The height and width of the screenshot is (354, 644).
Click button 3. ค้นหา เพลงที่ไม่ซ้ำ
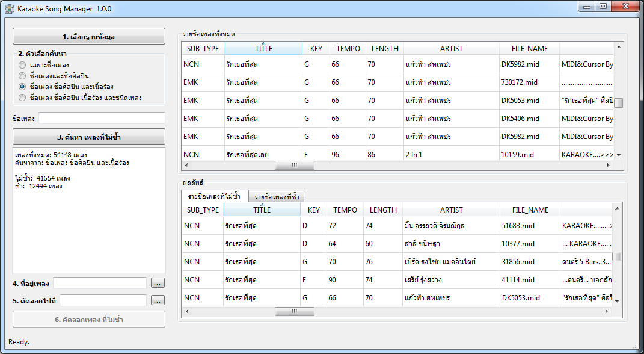click(89, 137)
